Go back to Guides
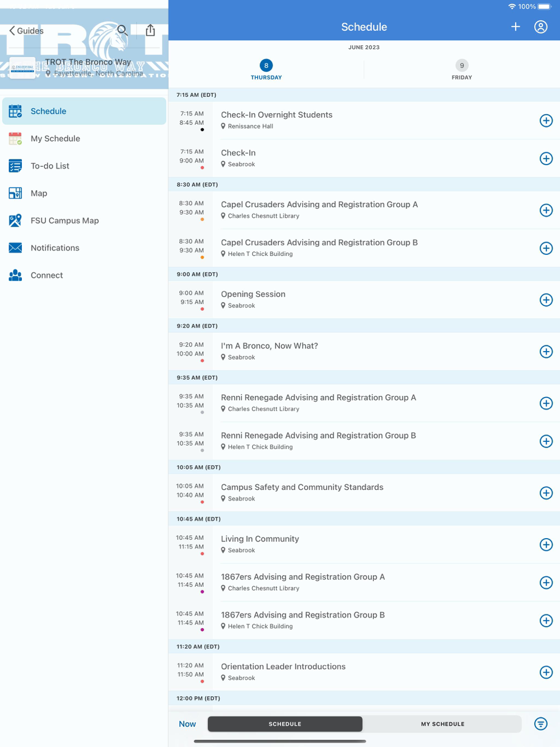This screenshot has width=560, height=747. tap(26, 31)
